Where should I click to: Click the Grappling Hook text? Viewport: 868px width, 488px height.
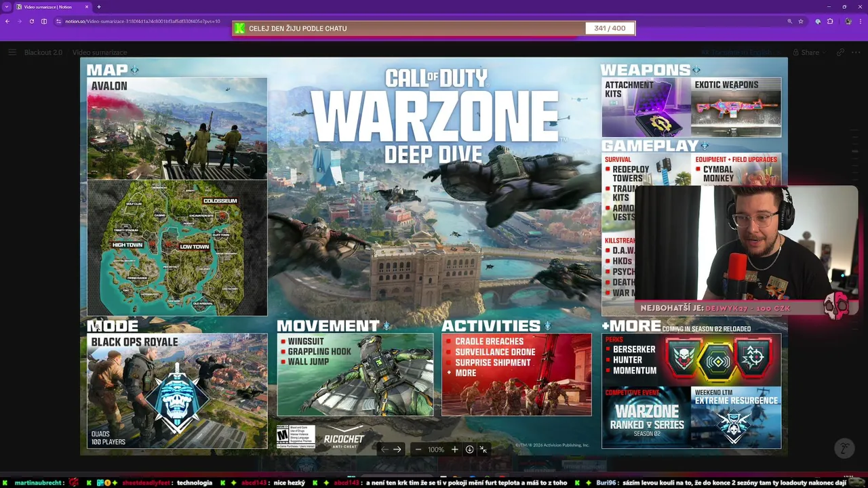tap(319, 352)
